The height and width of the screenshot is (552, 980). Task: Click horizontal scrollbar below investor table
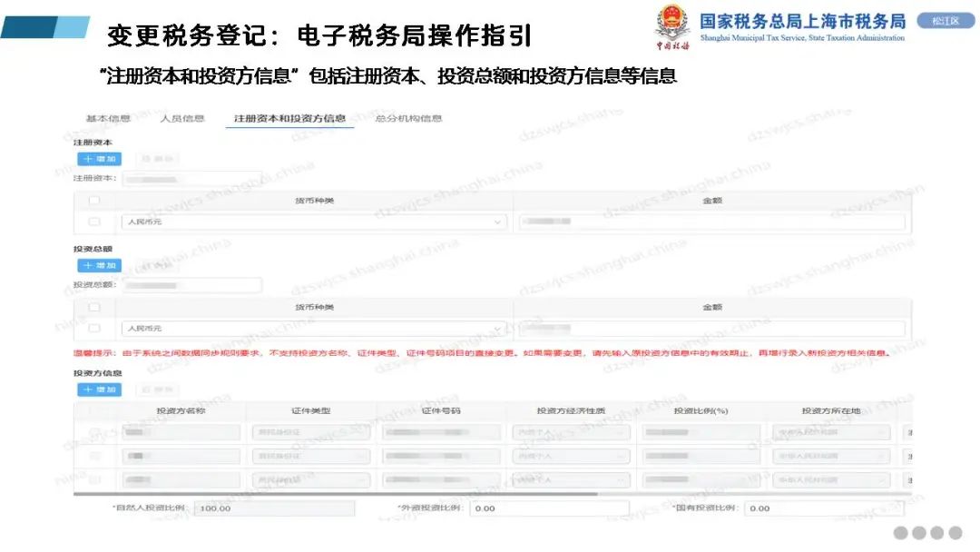tap(336, 494)
